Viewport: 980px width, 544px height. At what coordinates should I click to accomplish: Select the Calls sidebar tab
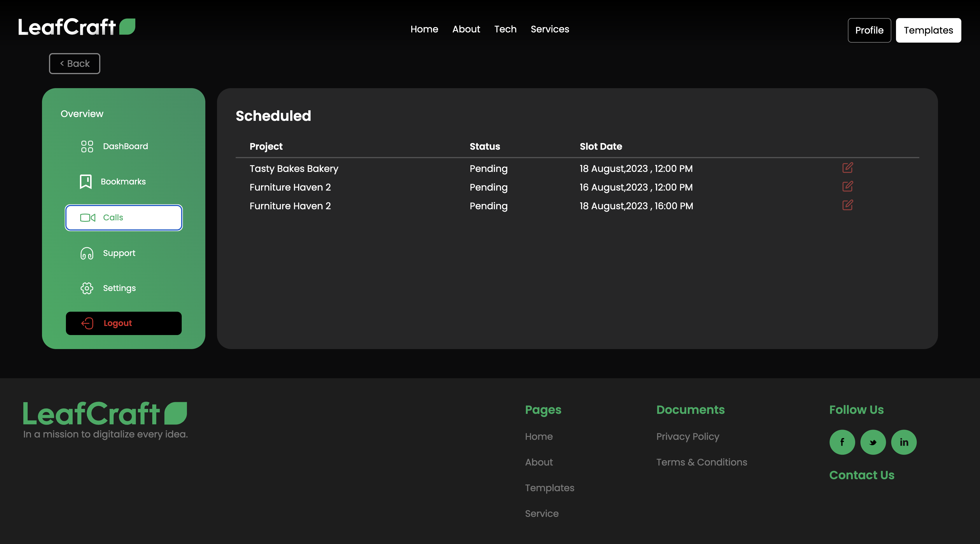tap(124, 217)
